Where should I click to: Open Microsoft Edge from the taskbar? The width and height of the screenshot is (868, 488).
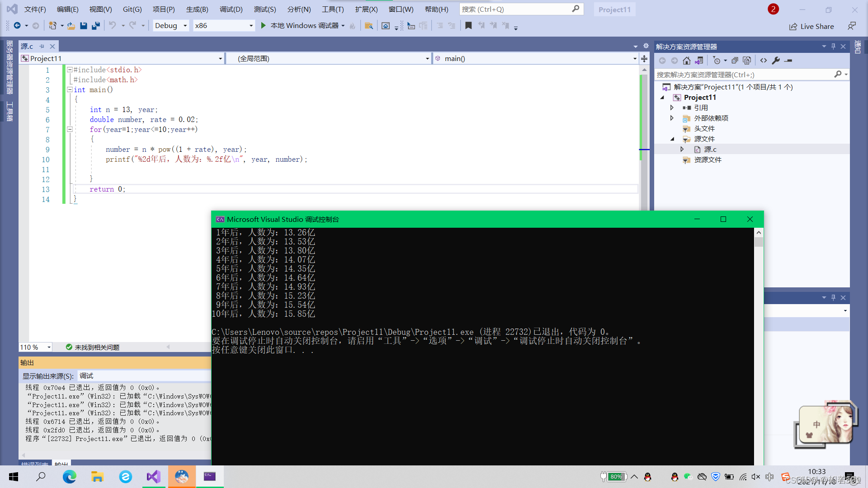pyautogui.click(x=69, y=477)
